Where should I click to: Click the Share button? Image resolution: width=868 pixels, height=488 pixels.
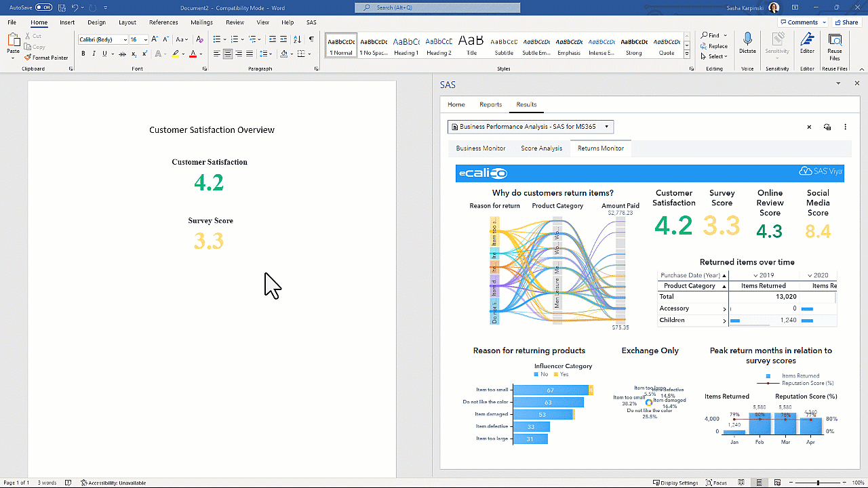coord(846,22)
